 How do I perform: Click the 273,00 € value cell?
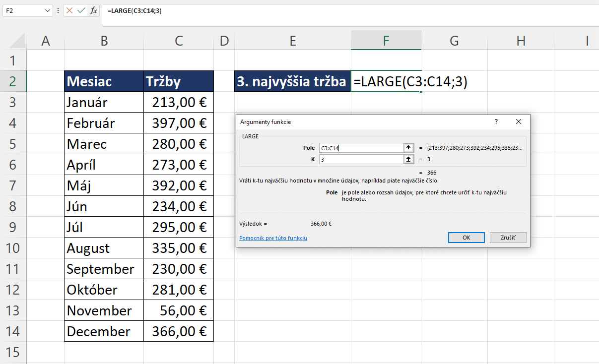tap(179, 165)
